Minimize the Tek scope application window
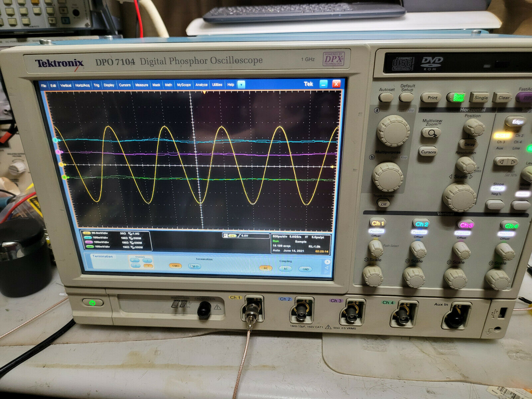 324,84
